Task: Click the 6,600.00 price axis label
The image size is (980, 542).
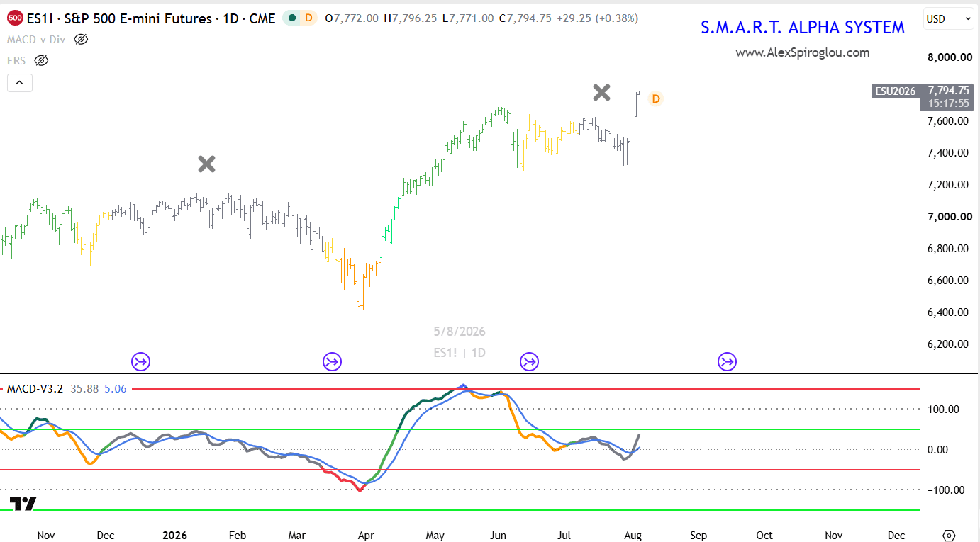Action: point(948,281)
